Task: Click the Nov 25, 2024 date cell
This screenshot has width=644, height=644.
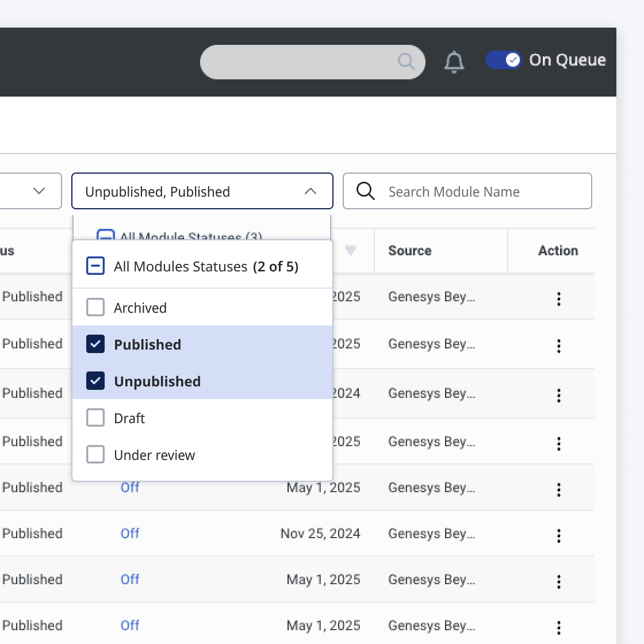Action: pos(320,533)
